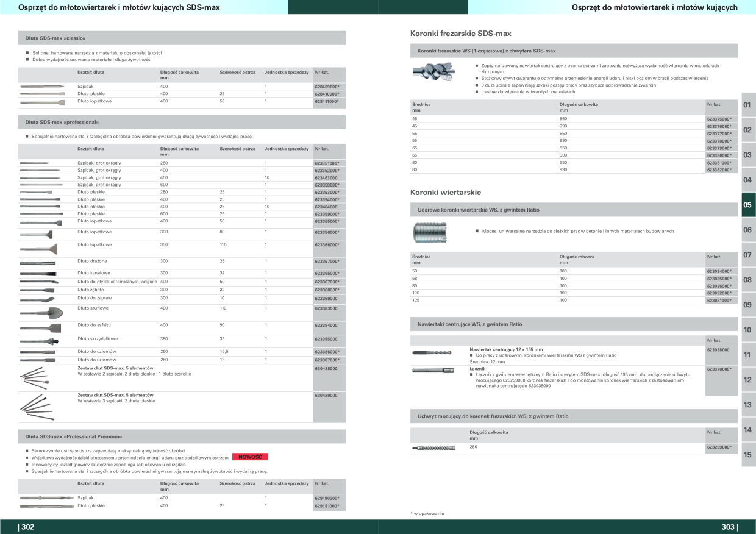Click the Dłuto szuflowe shovel chisel image

pyautogui.click(x=41, y=312)
